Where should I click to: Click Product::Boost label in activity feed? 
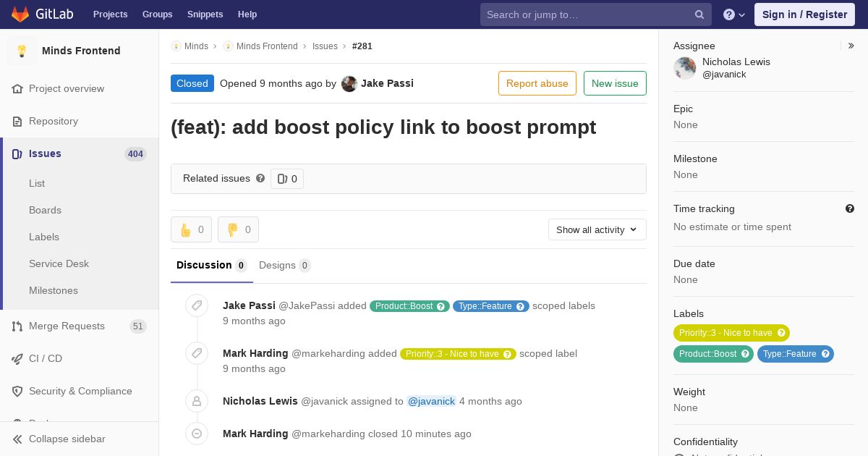[404, 306]
